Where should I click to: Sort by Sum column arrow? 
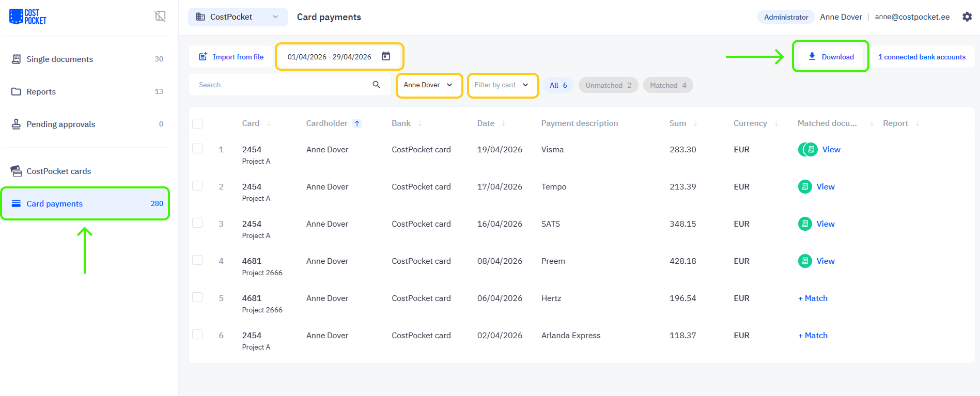(x=695, y=123)
